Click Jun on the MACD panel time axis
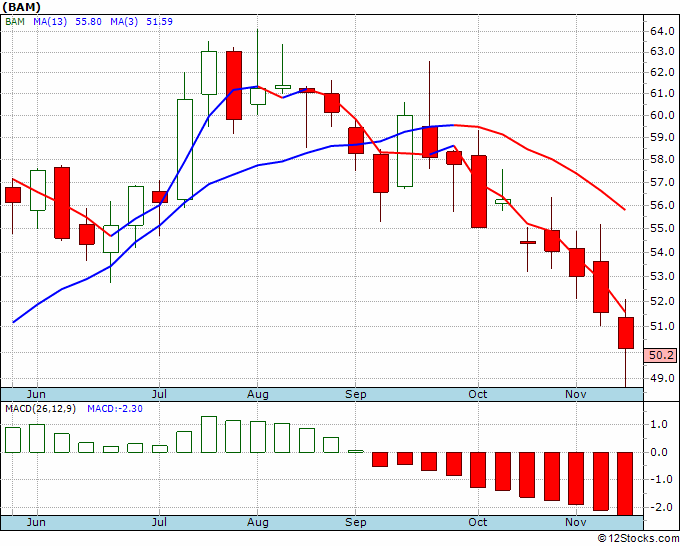 [36, 522]
